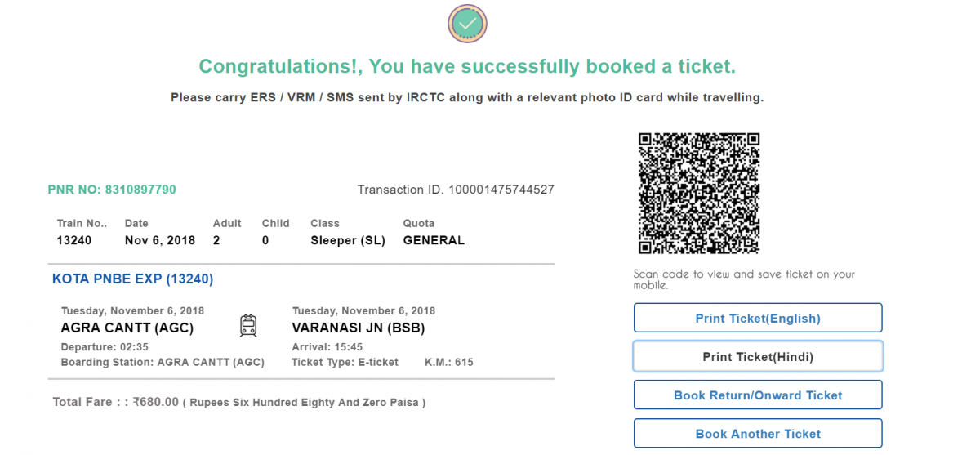Click the green success checkmark icon
Screen dimensions: 980x455
coord(467,24)
